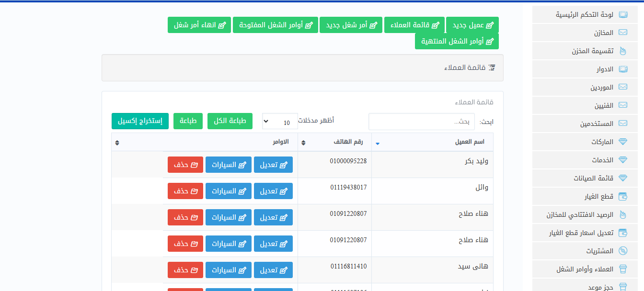Click the sort arrows of the last empty column
This screenshot has height=291, width=644.
pyautogui.click(x=117, y=143)
